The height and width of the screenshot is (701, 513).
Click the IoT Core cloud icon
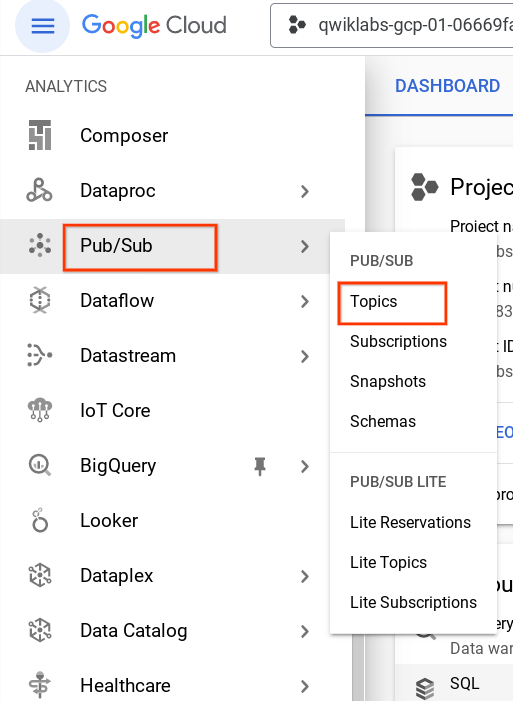point(40,410)
